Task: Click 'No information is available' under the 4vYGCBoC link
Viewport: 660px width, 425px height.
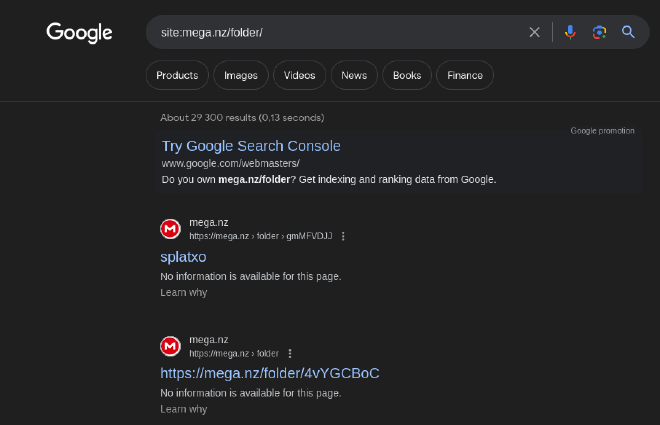Action: [x=250, y=393]
